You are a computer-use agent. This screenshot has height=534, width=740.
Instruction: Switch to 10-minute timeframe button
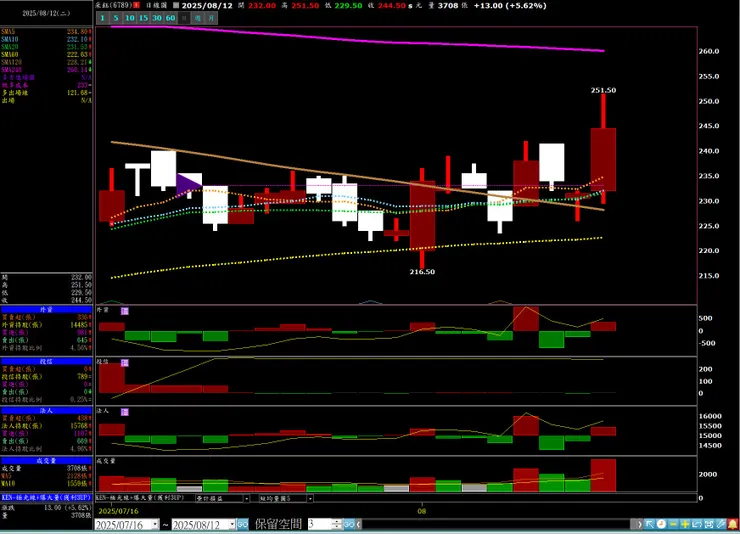[x=129, y=18]
